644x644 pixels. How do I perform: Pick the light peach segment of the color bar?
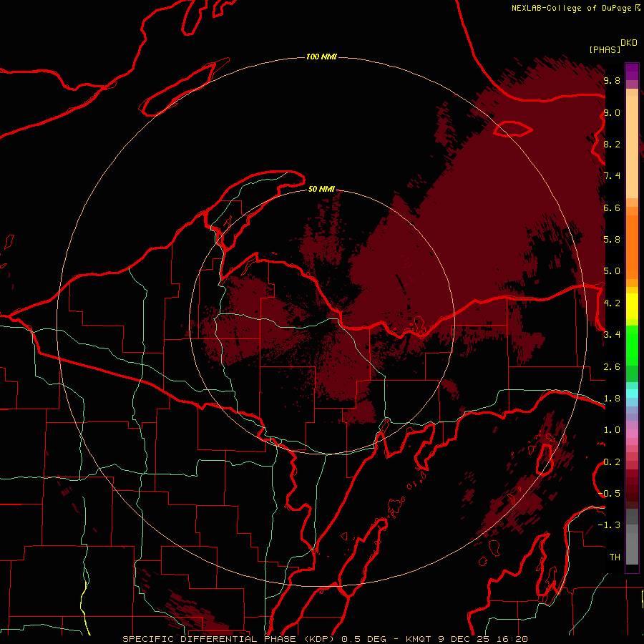click(632, 147)
